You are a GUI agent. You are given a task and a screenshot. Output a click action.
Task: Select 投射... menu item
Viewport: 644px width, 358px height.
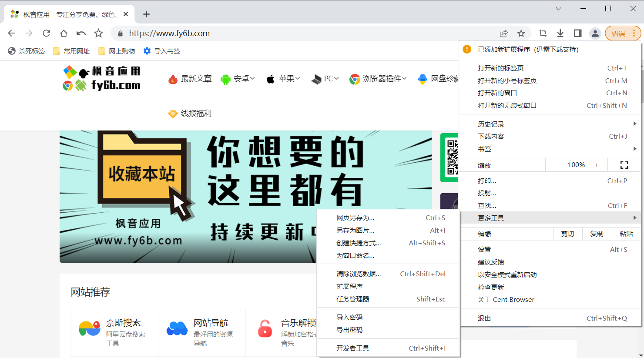tap(550, 193)
